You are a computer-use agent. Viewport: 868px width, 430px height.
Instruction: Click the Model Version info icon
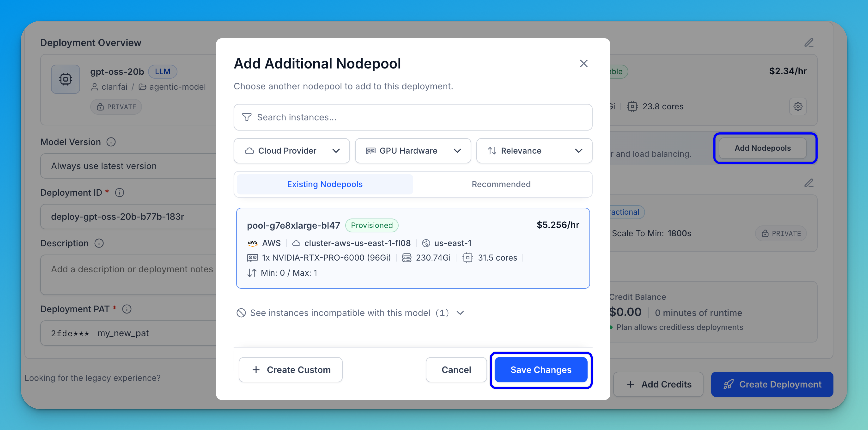pos(111,142)
